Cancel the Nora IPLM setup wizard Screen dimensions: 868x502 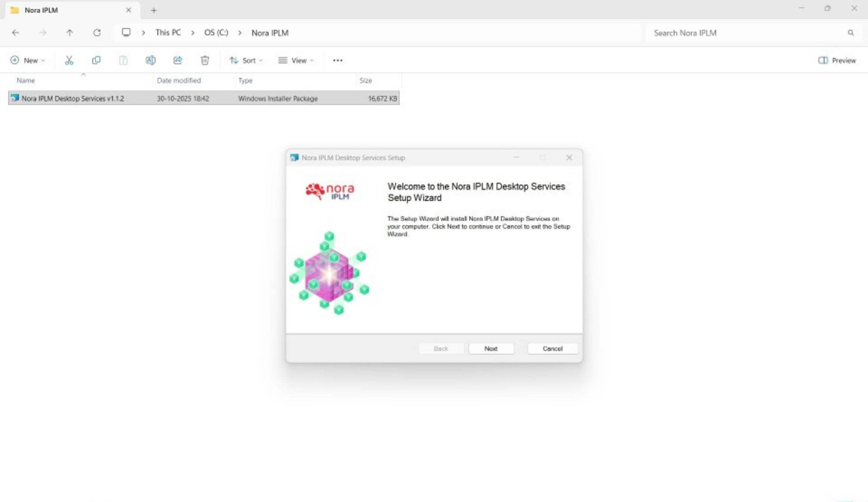pos(552,349)
